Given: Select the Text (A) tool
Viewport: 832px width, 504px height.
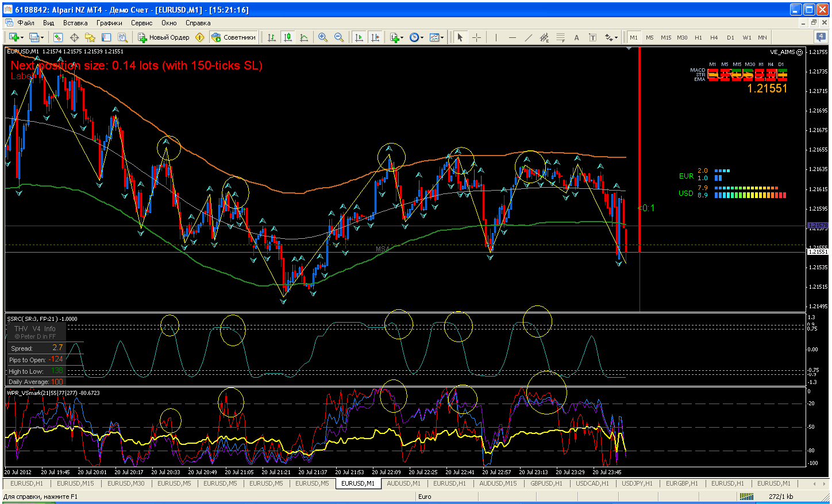Looking at the screenshot, I should coord(576,37).
